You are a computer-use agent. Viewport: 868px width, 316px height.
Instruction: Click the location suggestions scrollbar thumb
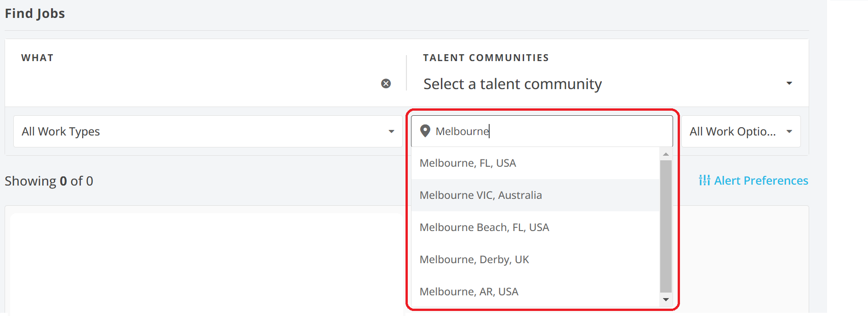coord(665,225)
